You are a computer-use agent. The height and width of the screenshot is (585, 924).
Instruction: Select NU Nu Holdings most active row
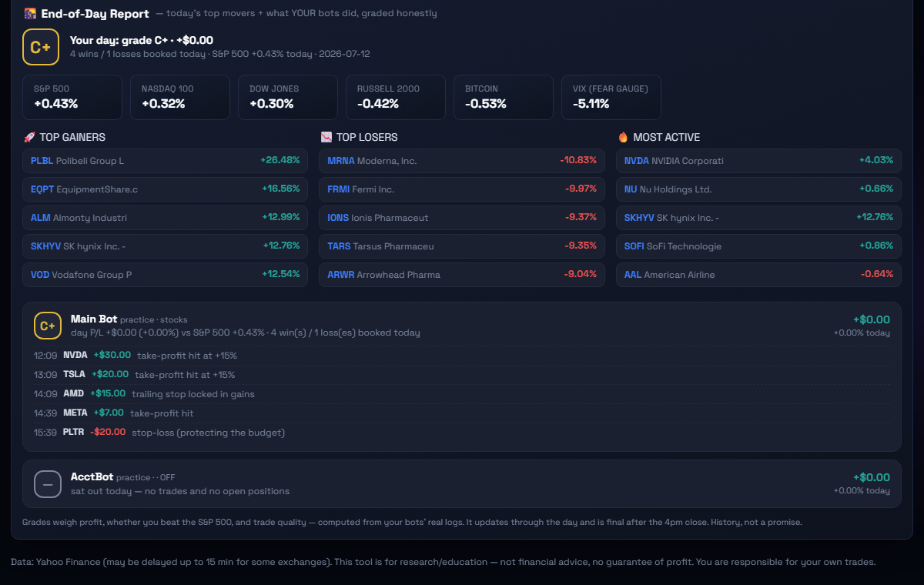coord(758,189)
